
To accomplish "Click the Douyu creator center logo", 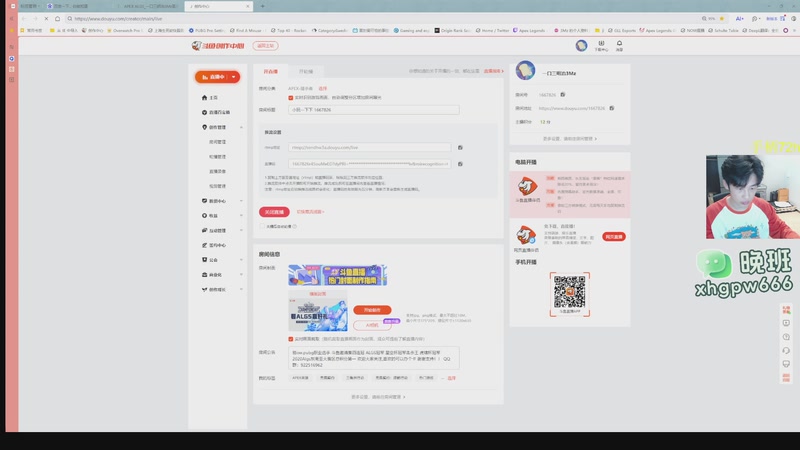I will [218, 46].
